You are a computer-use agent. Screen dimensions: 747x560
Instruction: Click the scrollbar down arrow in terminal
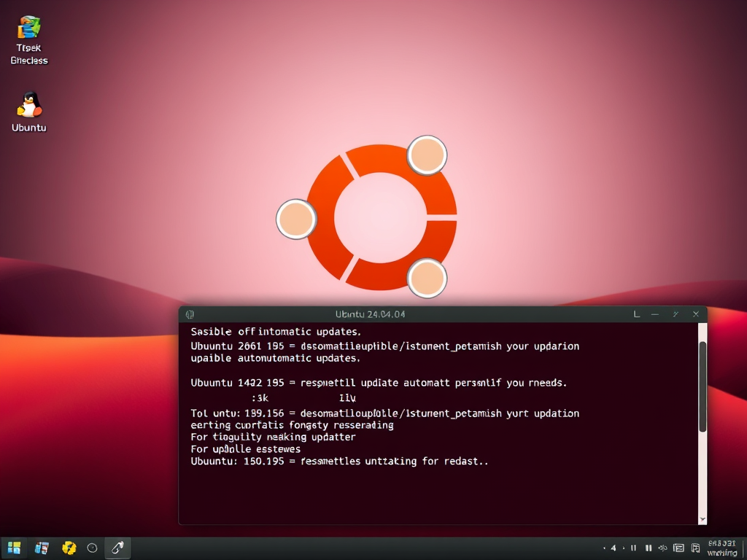703,519
